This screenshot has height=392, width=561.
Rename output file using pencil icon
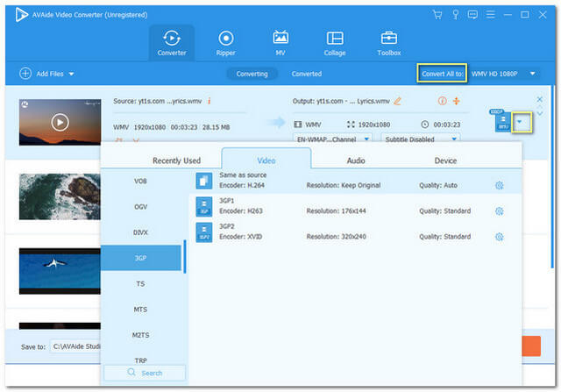tap(397, 102)
